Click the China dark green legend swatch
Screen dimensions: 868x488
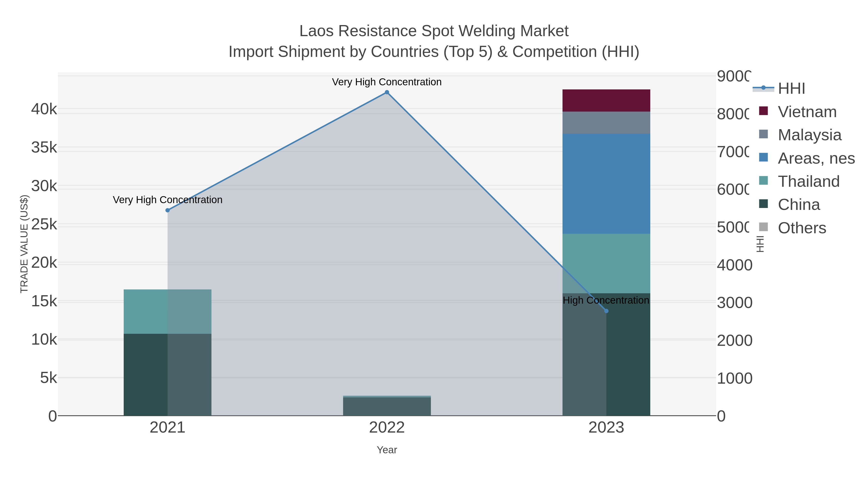[x=763, y=204]
